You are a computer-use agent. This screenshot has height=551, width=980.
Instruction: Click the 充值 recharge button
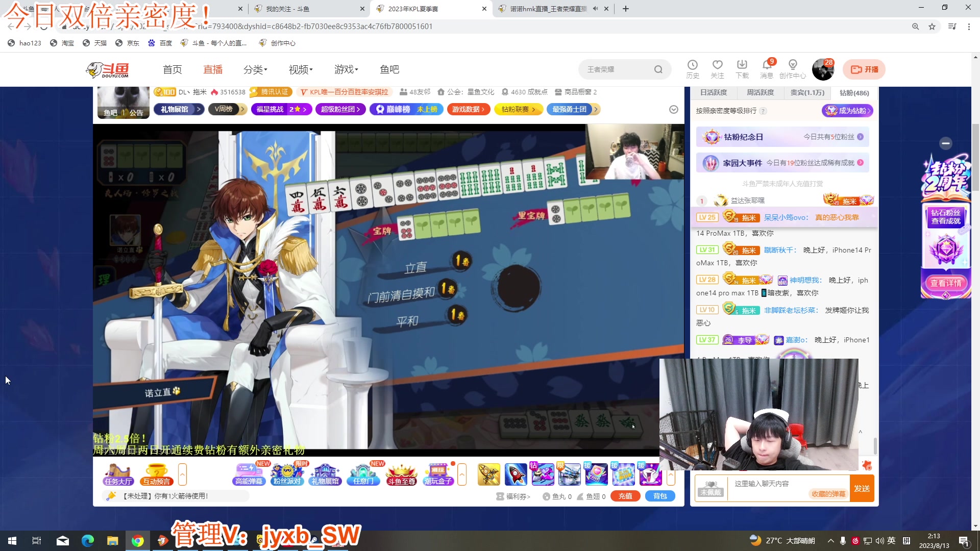pyautogui.click(x=625, y=496)
